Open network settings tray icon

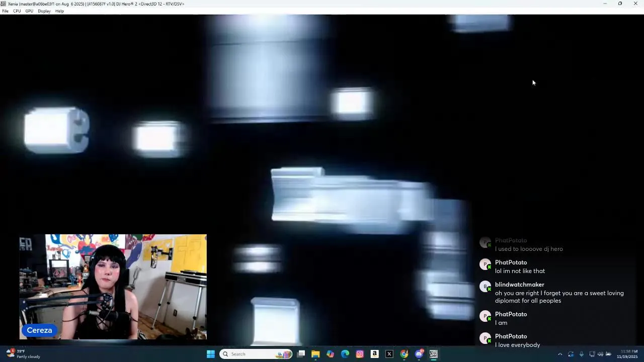[x=592, y=354]
